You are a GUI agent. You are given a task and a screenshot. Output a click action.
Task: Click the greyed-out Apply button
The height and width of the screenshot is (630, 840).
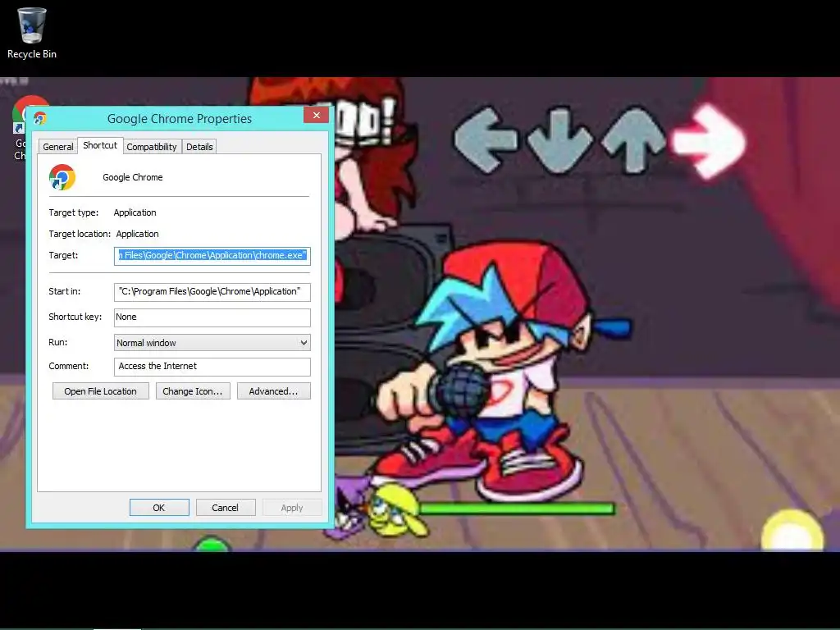(292, 508)
